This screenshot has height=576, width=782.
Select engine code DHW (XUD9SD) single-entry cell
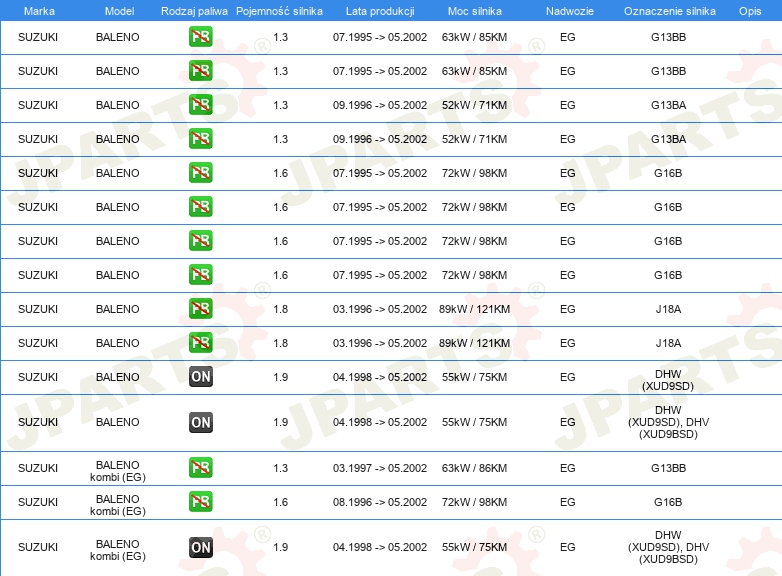click(x=668, y=380)
